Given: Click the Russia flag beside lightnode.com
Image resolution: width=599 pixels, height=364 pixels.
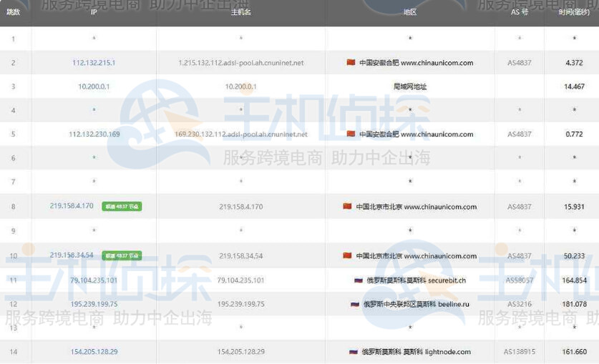Looking at the screenshot, I should coord(354,351).
